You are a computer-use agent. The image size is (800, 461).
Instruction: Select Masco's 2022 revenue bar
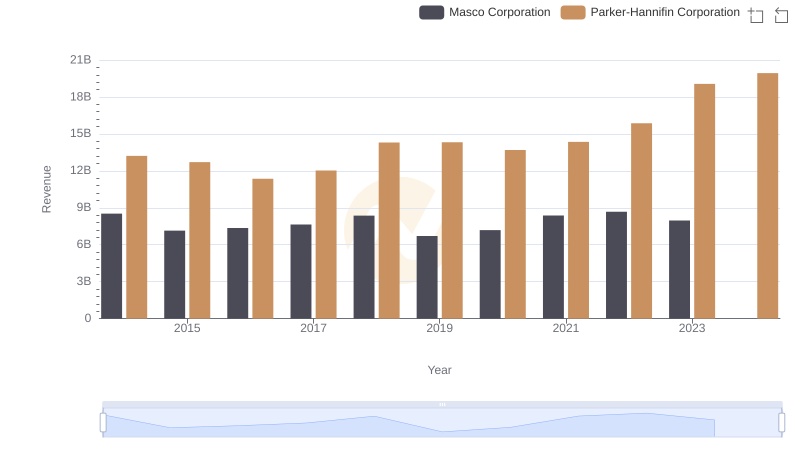point(616,265)
